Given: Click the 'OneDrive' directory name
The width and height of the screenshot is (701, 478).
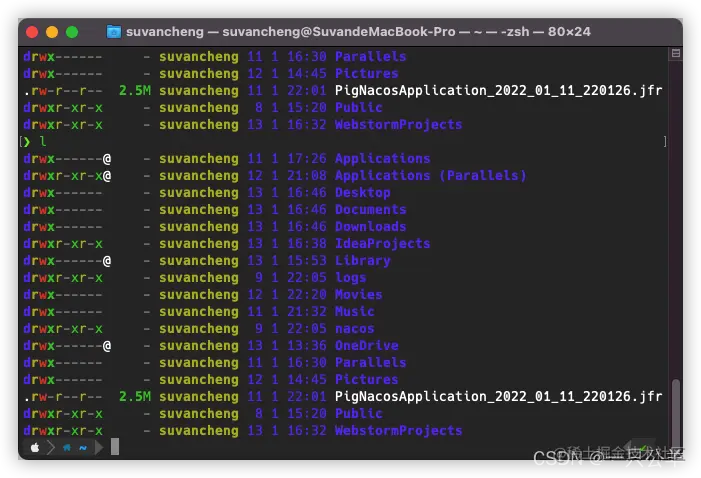Looking at the screenshot, I should [367, 346].
